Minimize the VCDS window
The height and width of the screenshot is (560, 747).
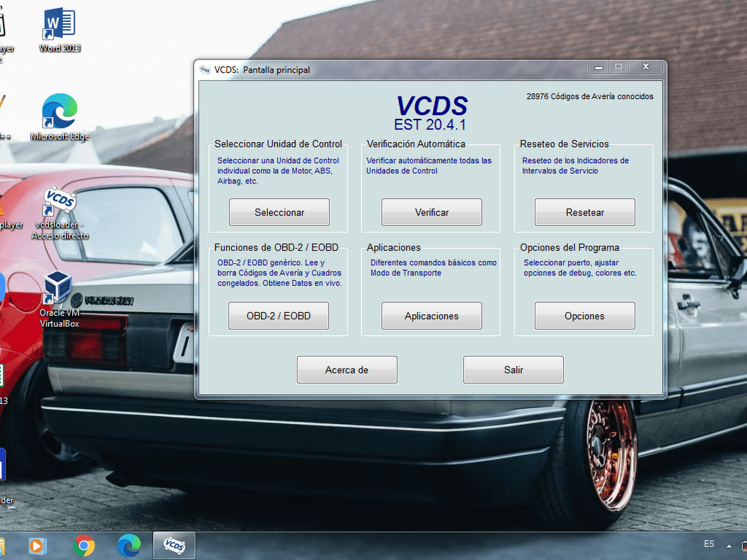[598, 67]
